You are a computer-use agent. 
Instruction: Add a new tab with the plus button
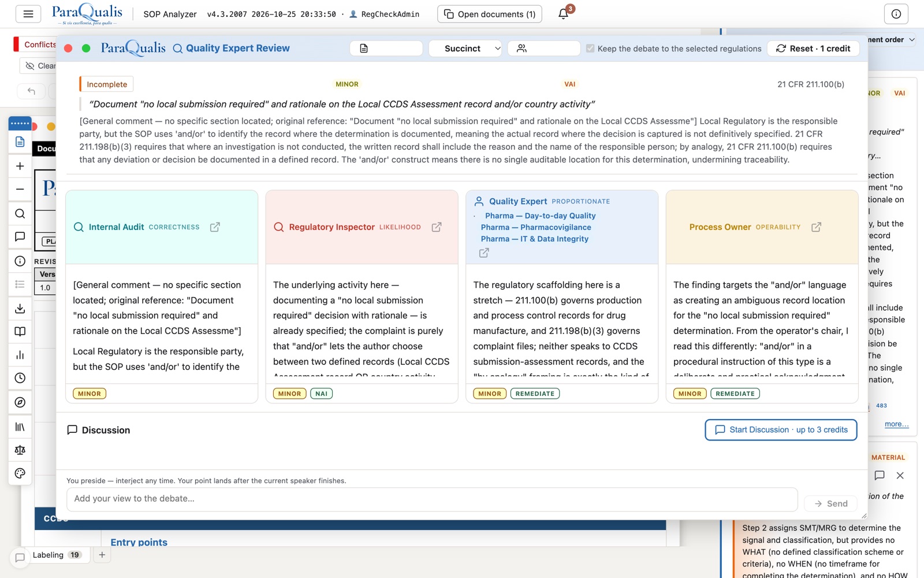102,555
